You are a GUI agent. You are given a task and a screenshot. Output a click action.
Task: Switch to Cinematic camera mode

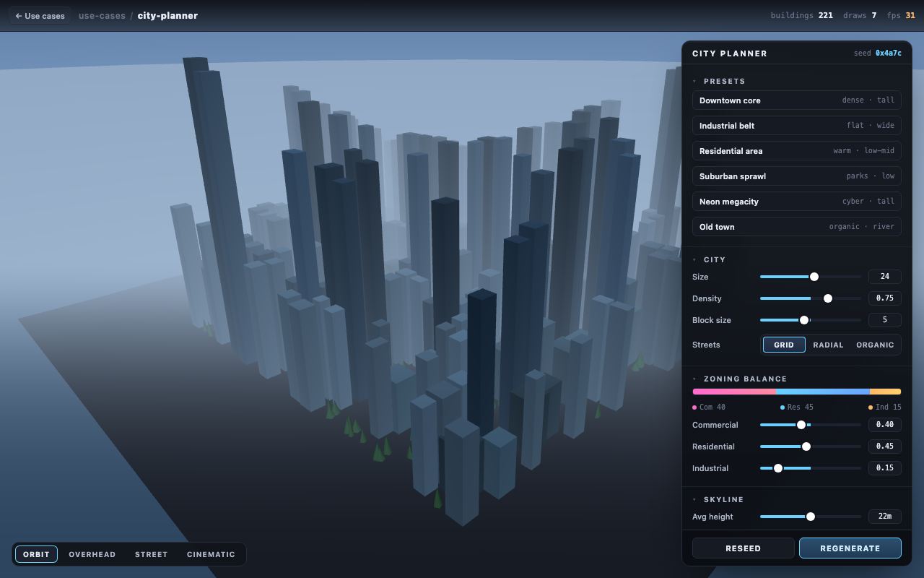coord(211,554)
